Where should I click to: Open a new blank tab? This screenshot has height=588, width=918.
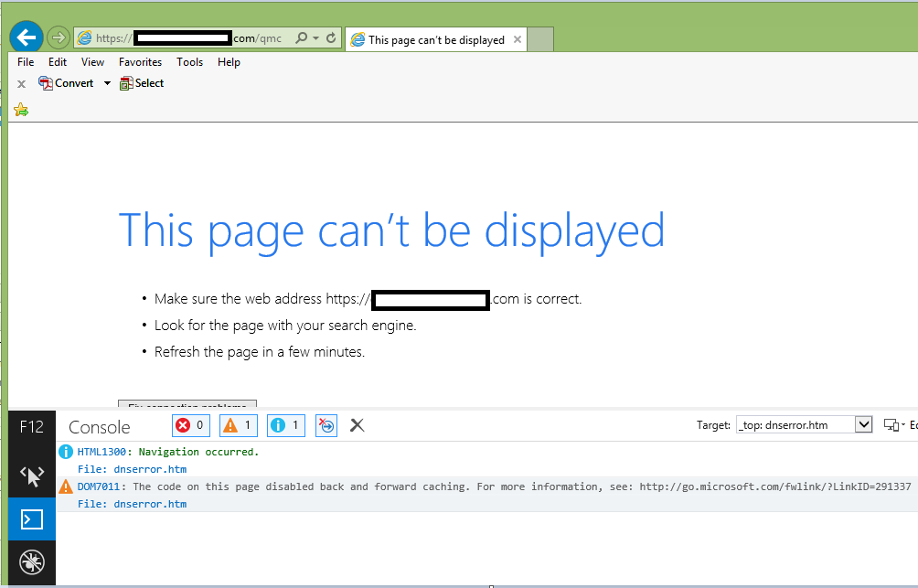(x=540, y=39)
